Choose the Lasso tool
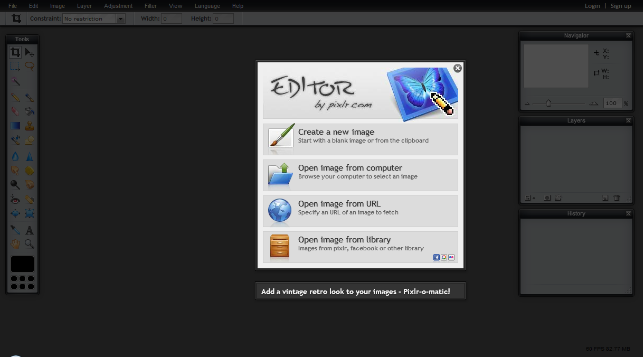The image size is (644, 357). click(30, 67)
